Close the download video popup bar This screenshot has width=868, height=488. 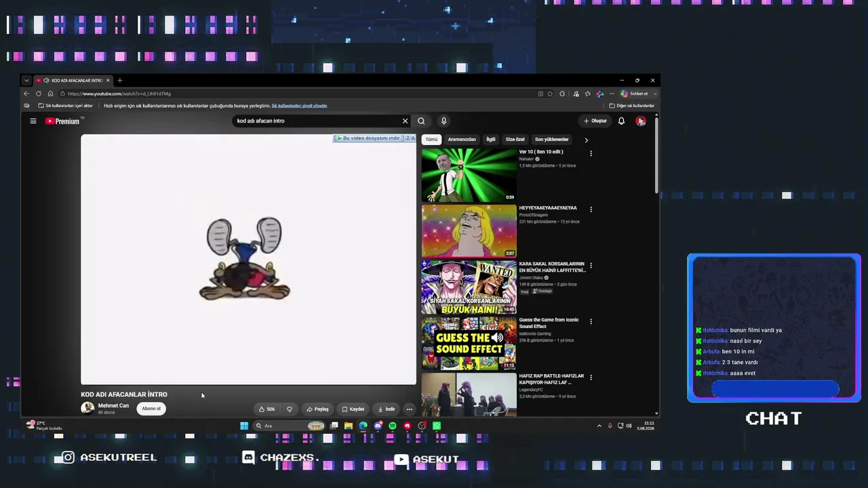click(412, 138)
